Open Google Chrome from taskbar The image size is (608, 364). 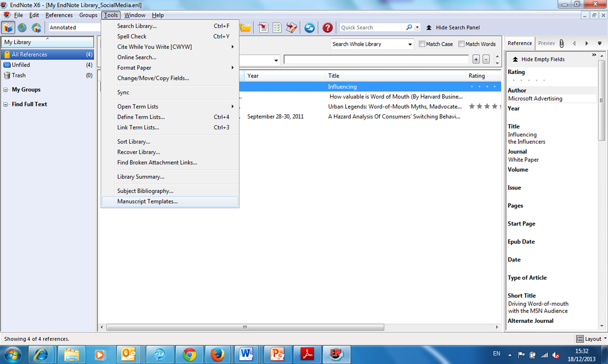(189, 354)
